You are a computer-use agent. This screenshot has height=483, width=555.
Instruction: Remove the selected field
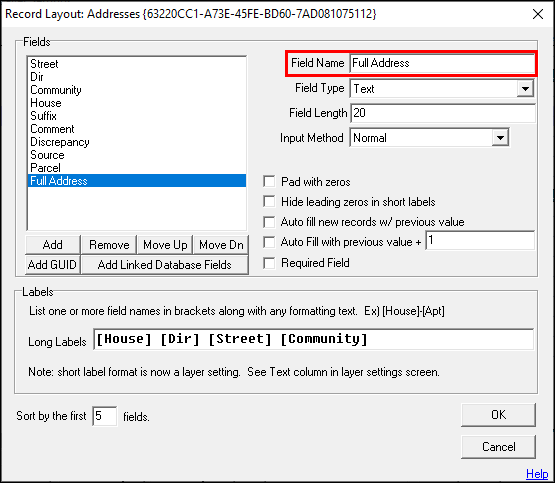(x=109, y=245)
